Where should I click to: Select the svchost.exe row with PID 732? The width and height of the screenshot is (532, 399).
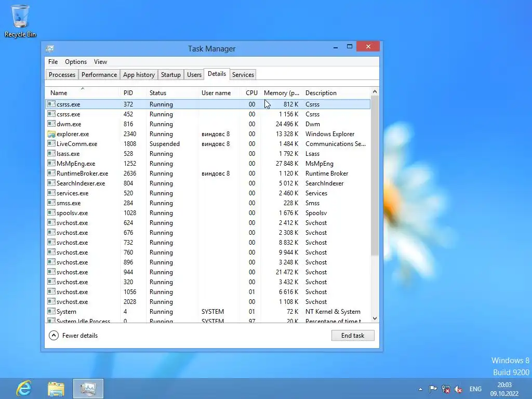tap(208, 242)
